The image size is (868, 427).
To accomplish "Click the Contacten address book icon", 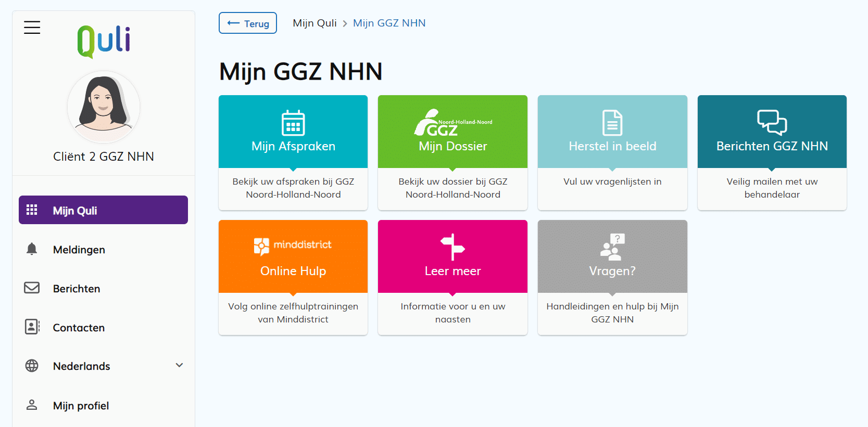I will [x=32, y=327].
